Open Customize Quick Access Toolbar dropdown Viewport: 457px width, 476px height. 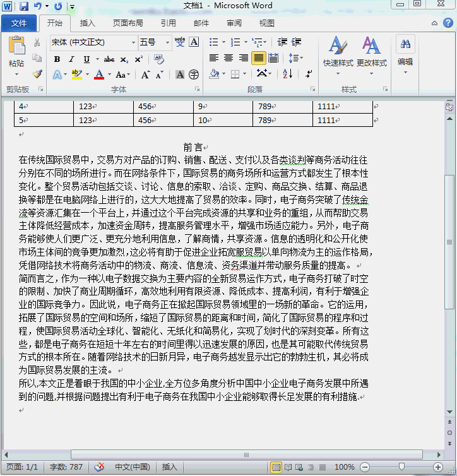72,6
